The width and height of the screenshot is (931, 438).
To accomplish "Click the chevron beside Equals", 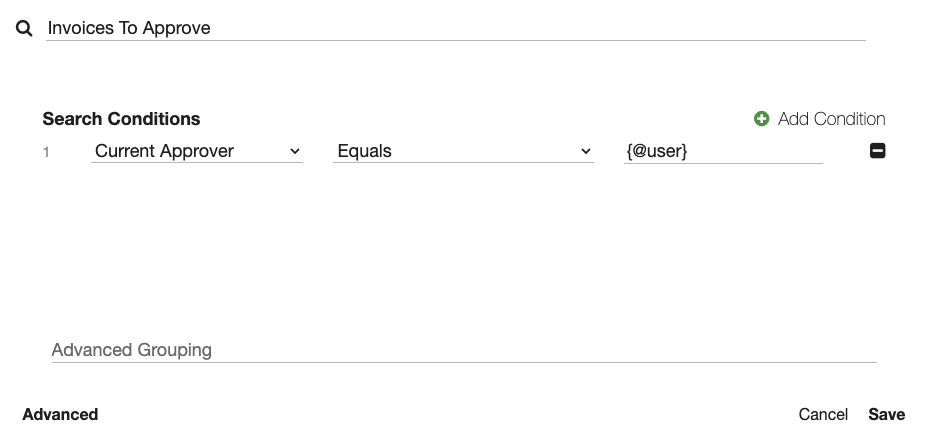I will pyautogui.click(x=586, y=151).
